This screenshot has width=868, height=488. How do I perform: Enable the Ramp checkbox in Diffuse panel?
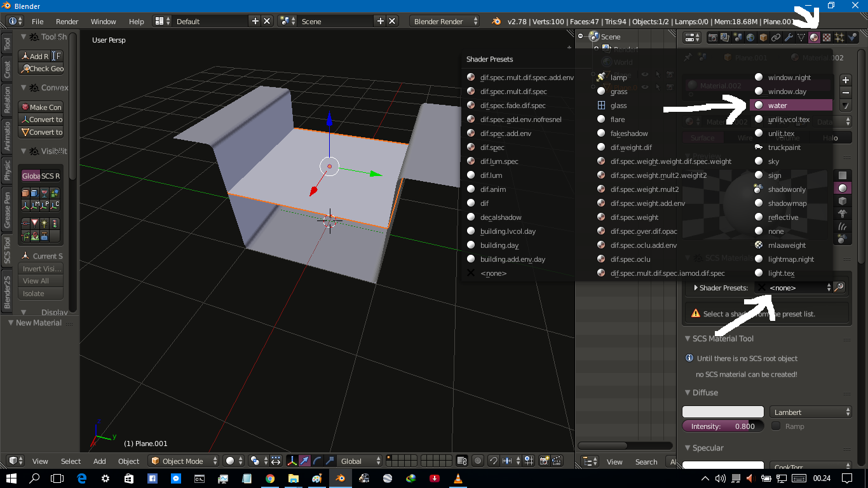coord(776,426)
